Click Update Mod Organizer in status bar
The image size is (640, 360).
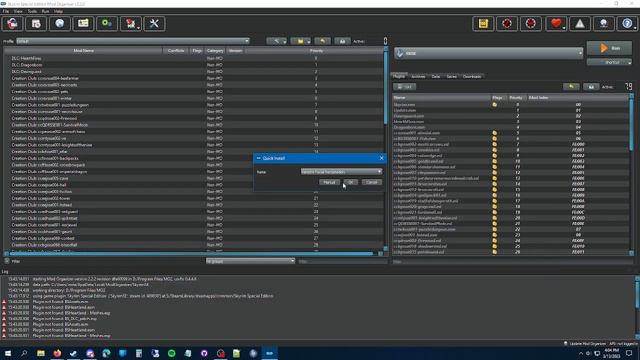coord(584,344)
